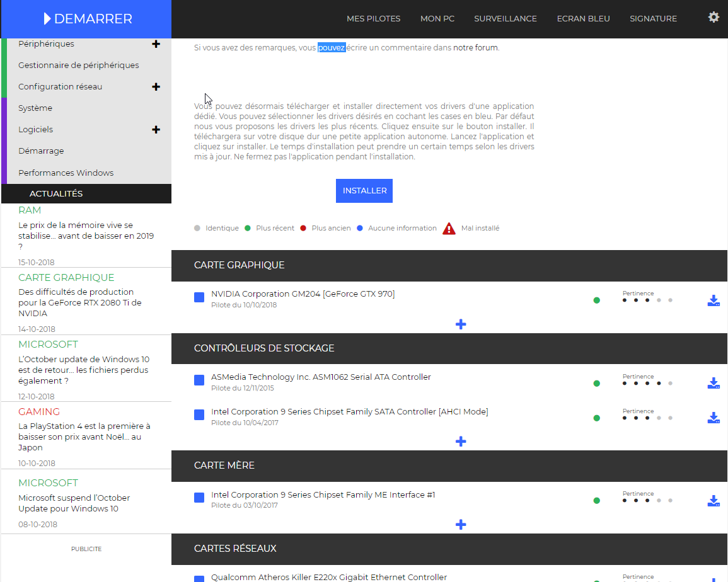Download the Intel SATA Controller AHCI driver
This screenshot has width=728, height=582.
point(714,418)
